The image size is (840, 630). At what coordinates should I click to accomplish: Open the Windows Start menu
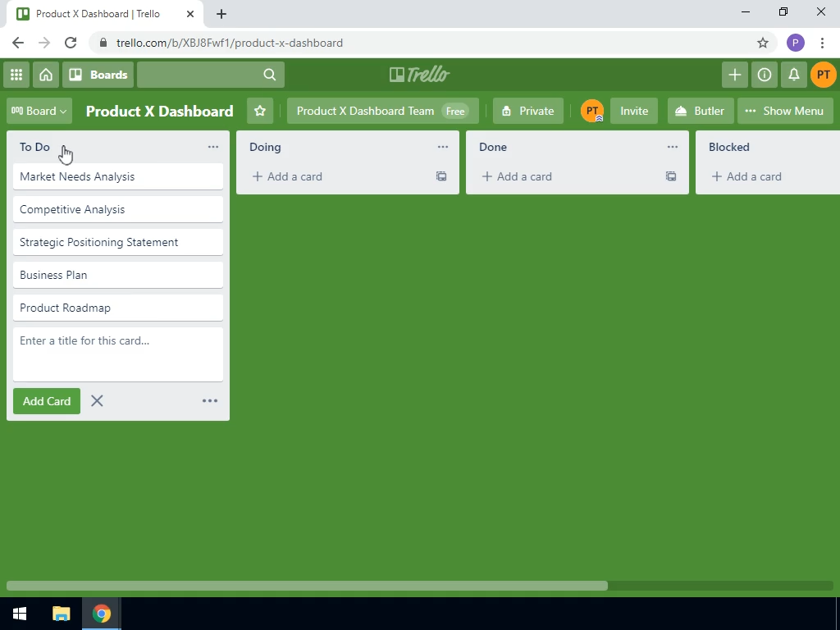[20, 614]
